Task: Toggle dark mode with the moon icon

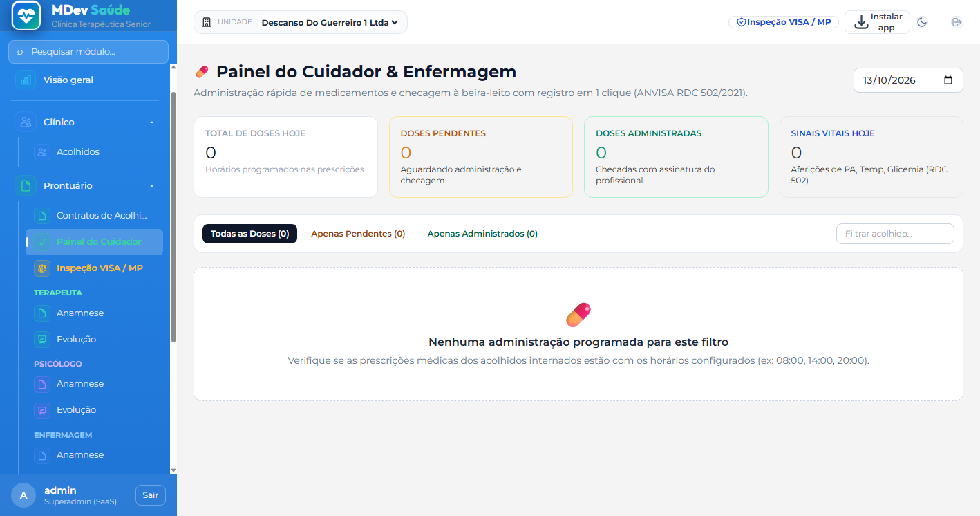Action: tap(922, 22)
